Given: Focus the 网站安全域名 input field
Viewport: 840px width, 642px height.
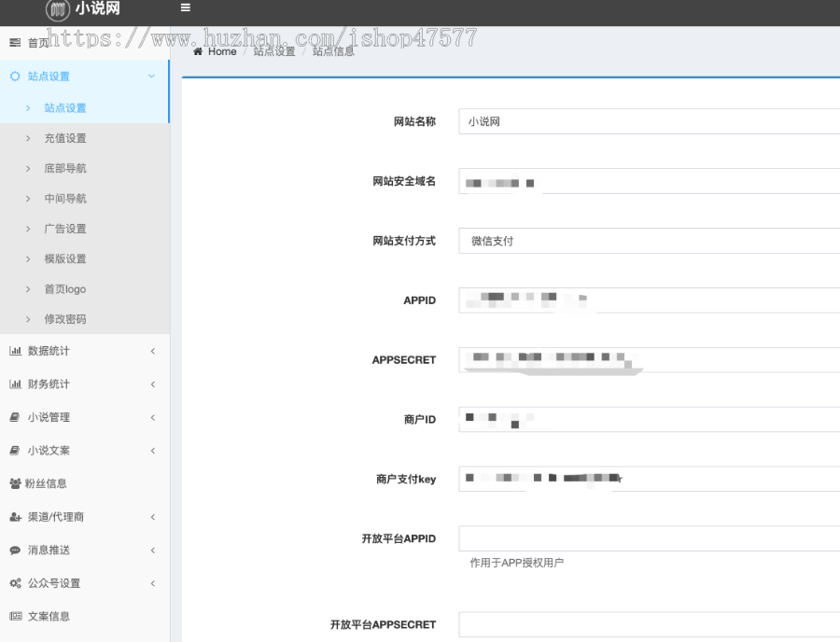Looking at the screenshot, I should tap(650, 181).
